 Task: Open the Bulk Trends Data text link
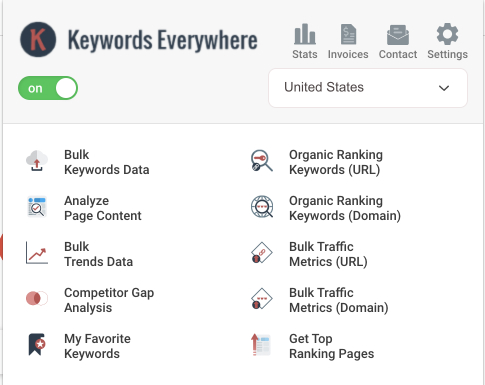(98, 254)
